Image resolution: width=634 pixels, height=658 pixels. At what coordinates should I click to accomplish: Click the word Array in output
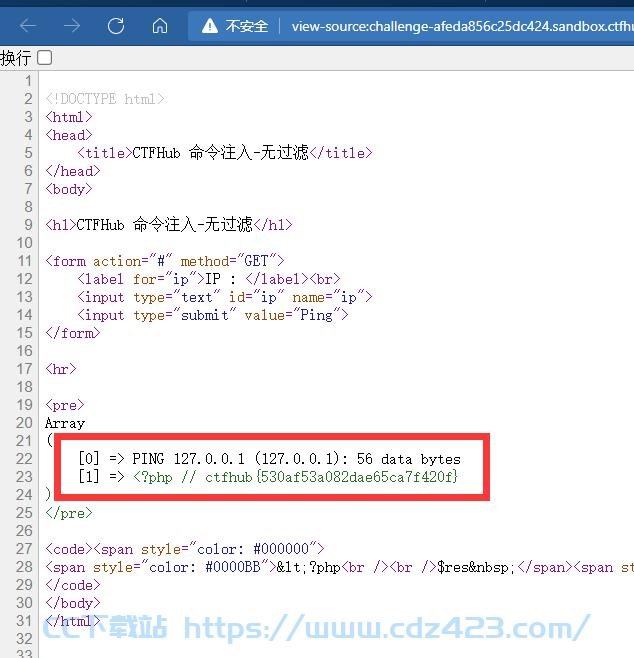(x=65, y=423)
